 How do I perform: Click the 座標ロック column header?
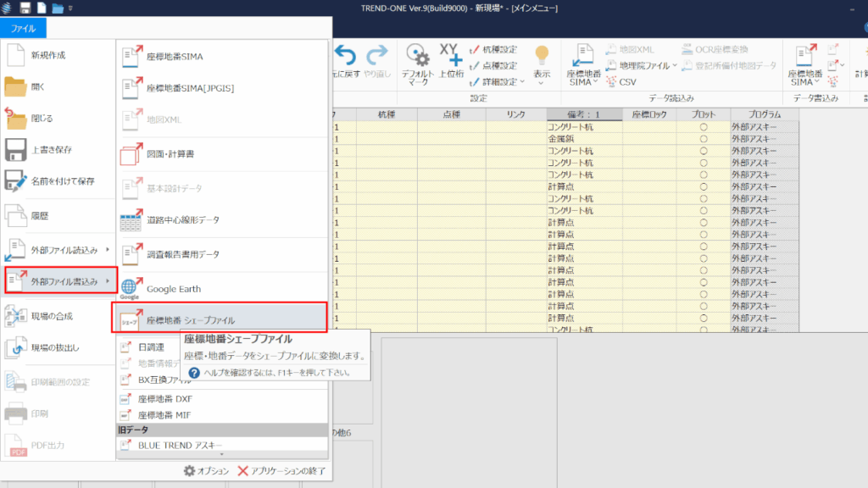point(649,114)
